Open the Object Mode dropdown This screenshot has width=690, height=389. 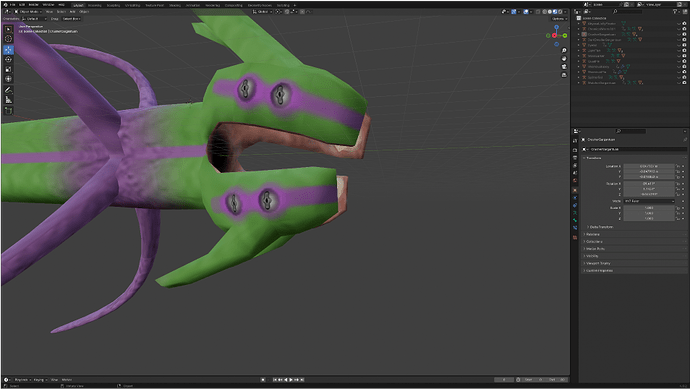pyautogui.click(x=28, y=12)
